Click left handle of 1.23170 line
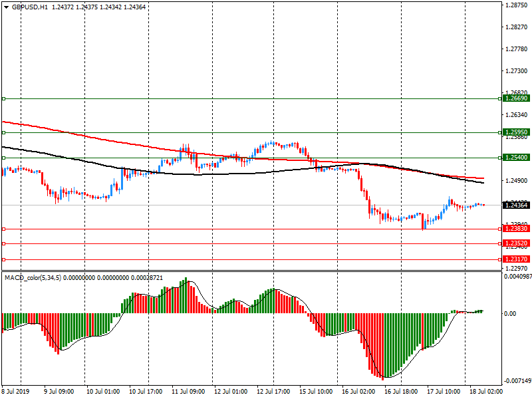 coord(4,259)
